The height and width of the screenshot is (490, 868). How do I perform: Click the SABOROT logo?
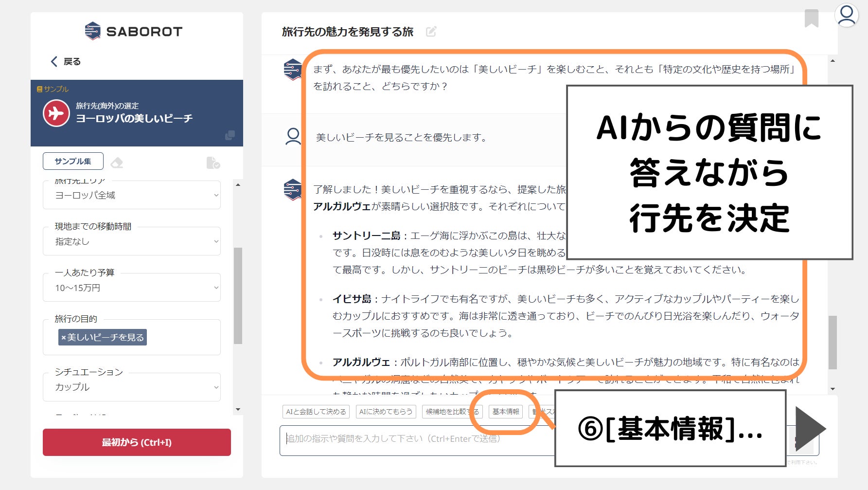pos(133,31)
